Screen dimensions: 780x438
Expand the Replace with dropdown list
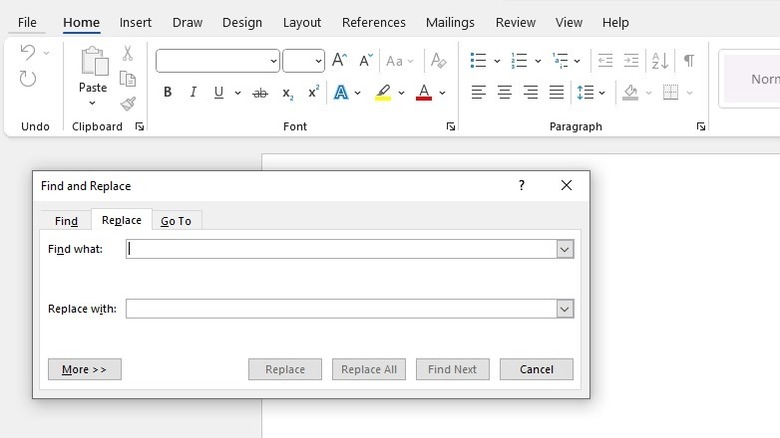click(565, 309)
